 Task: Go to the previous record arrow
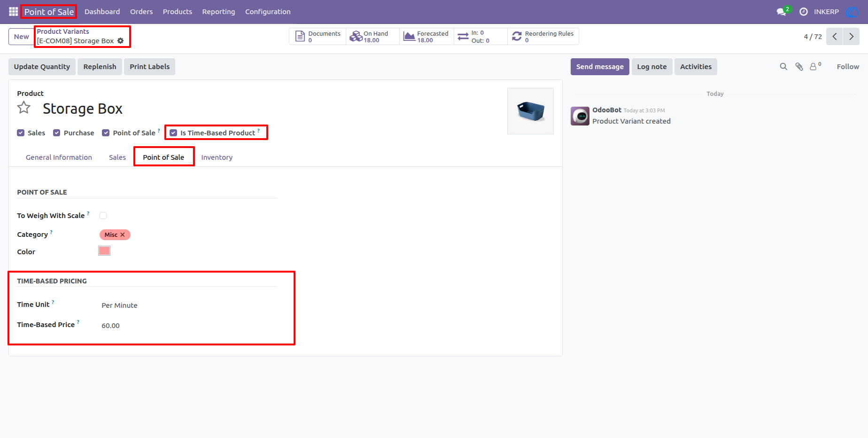click(x=835, y=36)
